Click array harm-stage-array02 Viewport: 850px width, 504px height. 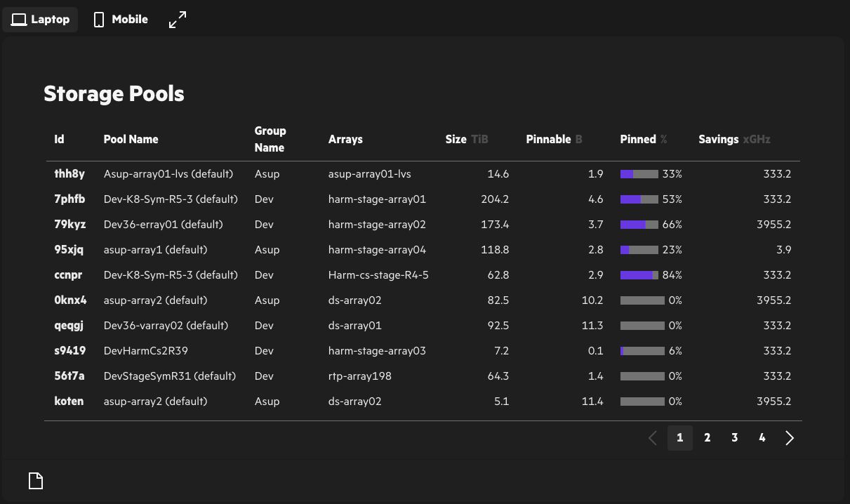pyautogui.click(x=377, y=224)
